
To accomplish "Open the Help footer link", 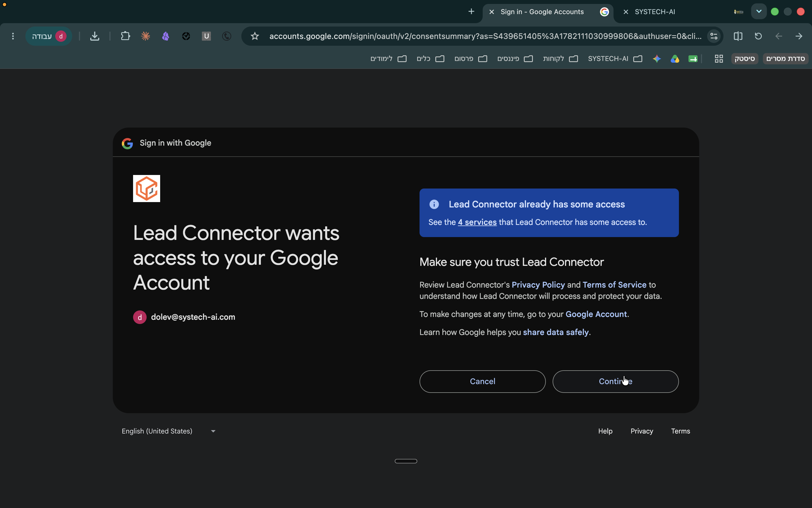I will (605, 431).
